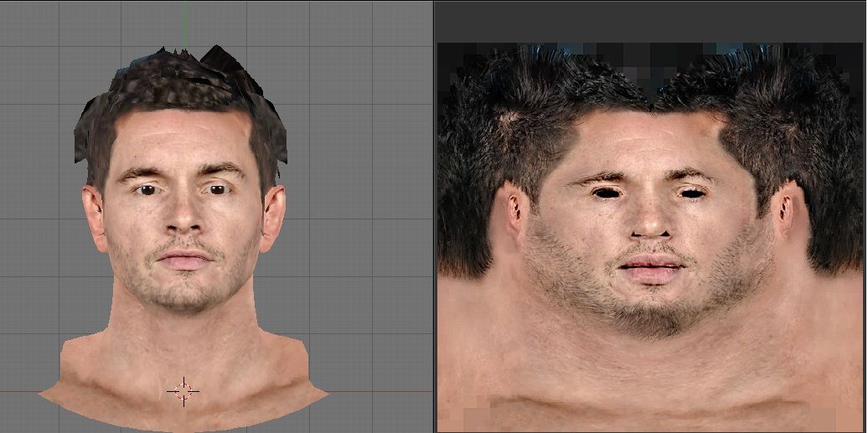Click the model's mouth in 3D viewport
This screenshot has width=868, height=433.
[183, 260]
